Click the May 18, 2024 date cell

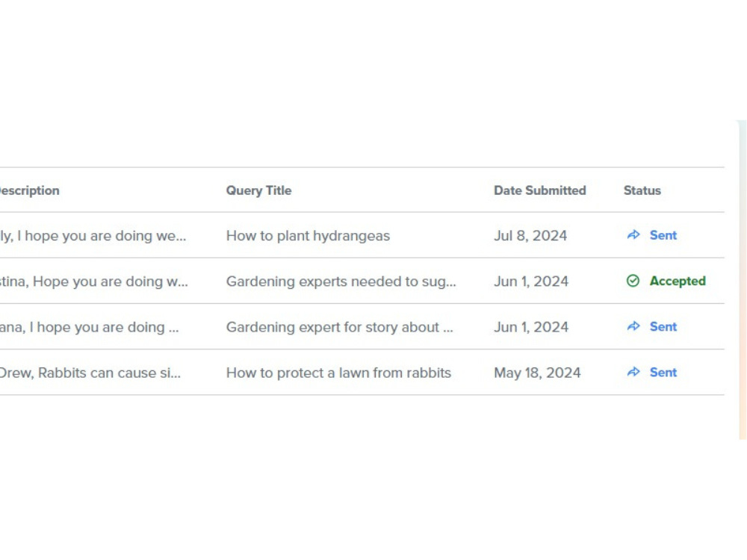tap(537, 373)
